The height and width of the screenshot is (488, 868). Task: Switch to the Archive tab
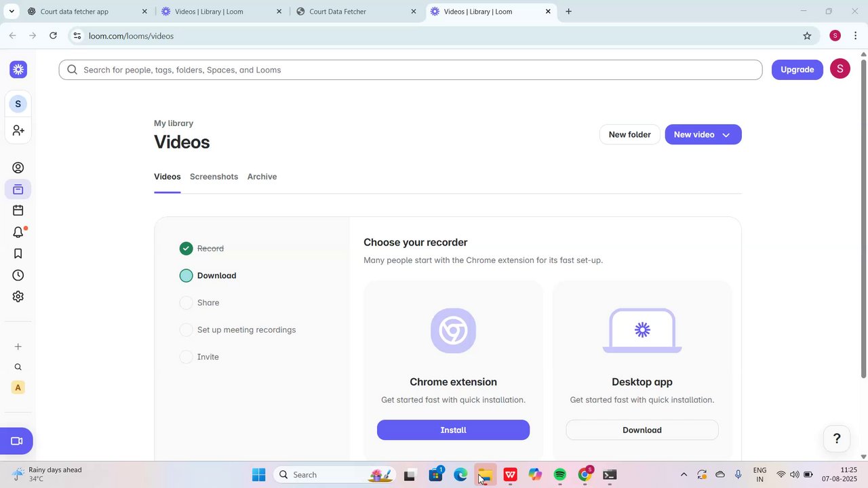[x=262, y=177]
